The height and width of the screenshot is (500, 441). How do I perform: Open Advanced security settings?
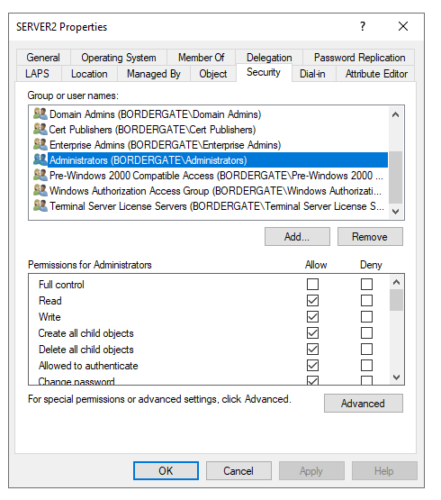(363, 403)
